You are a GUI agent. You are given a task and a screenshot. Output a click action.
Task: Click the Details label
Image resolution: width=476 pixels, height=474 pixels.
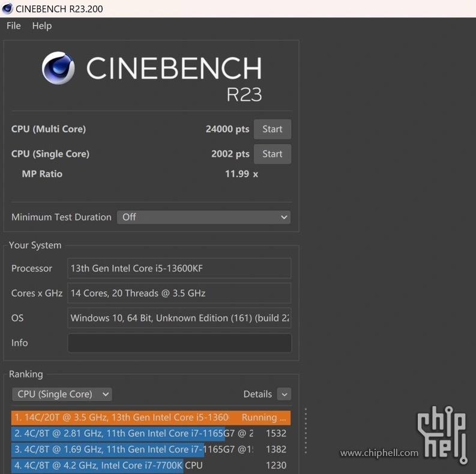[x=258, y=394]
